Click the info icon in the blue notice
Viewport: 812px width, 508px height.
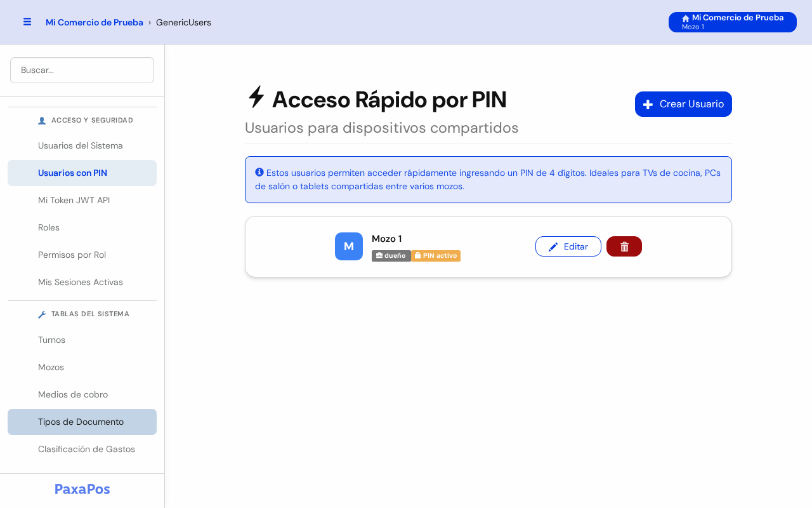point(259,172)
